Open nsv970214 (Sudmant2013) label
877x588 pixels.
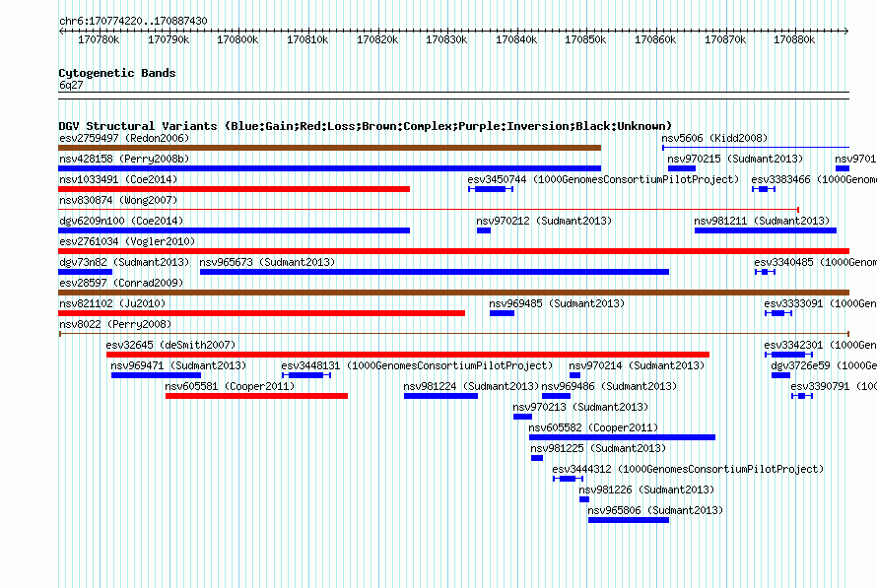coord(637,365)
